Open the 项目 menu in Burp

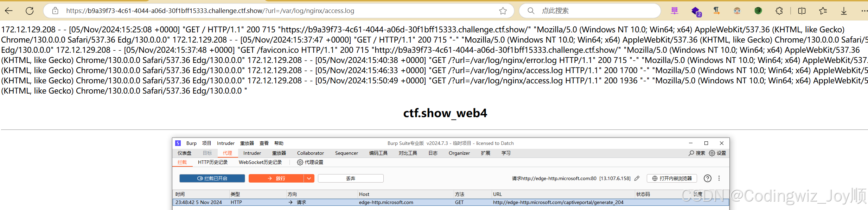(x=207, y=143)
